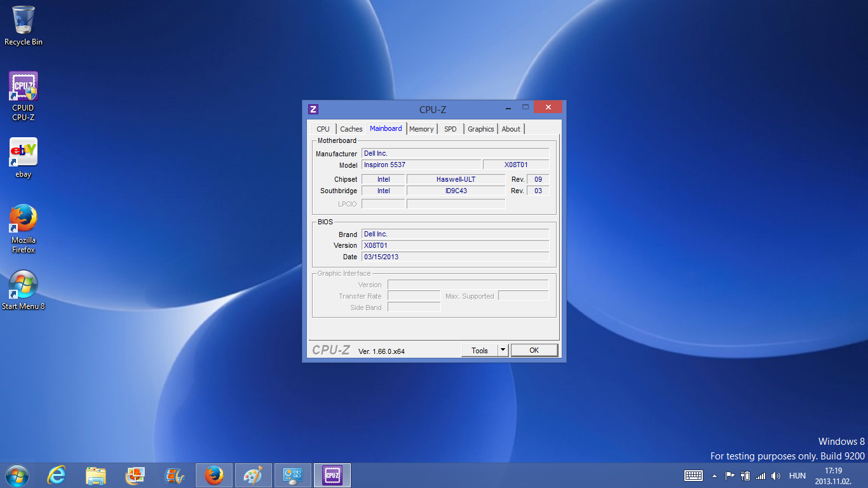Open the volume control in system tray
Image resolution: width=868 pixels, height=488 pixels.
pos(776,476)
